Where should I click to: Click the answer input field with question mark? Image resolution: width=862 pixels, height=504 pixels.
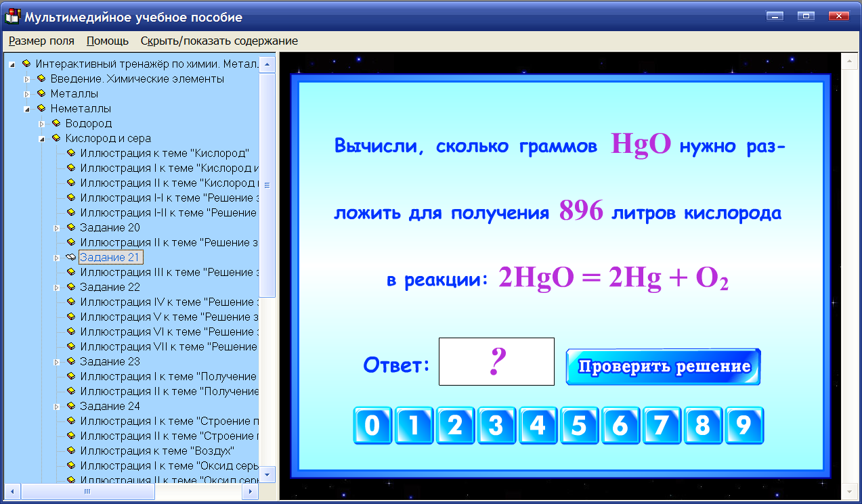[x=496, y=361]
